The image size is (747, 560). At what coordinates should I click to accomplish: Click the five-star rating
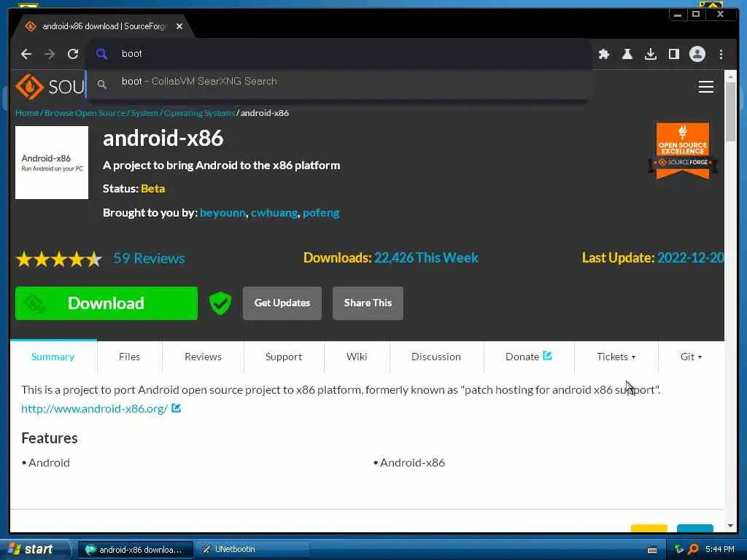tap(59, 259)
